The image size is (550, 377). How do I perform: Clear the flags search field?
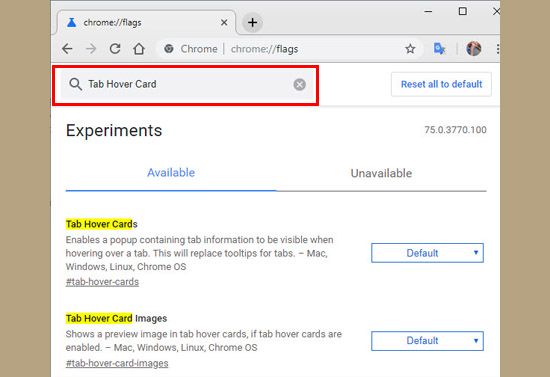pyautogui.click(x=299, y=85)
